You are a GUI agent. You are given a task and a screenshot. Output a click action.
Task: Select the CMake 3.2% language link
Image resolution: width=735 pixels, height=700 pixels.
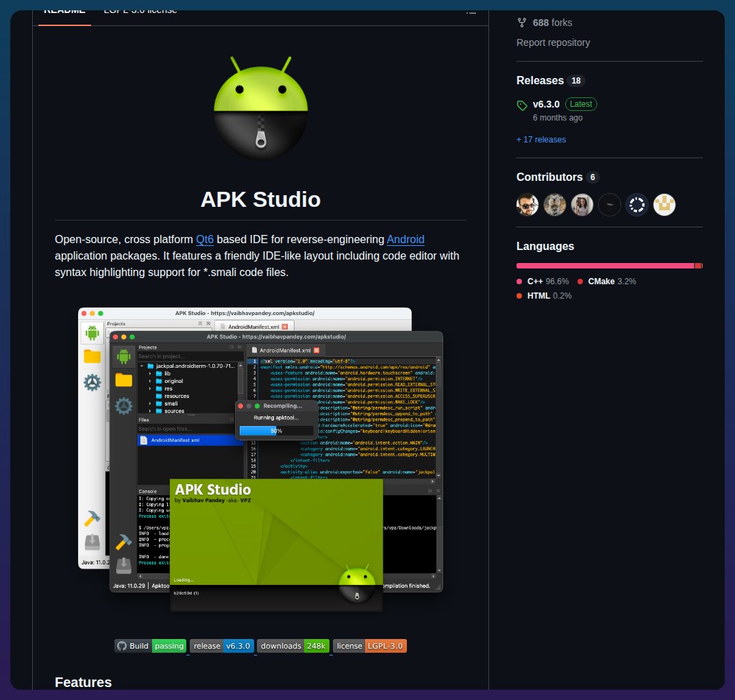(606, 282)
